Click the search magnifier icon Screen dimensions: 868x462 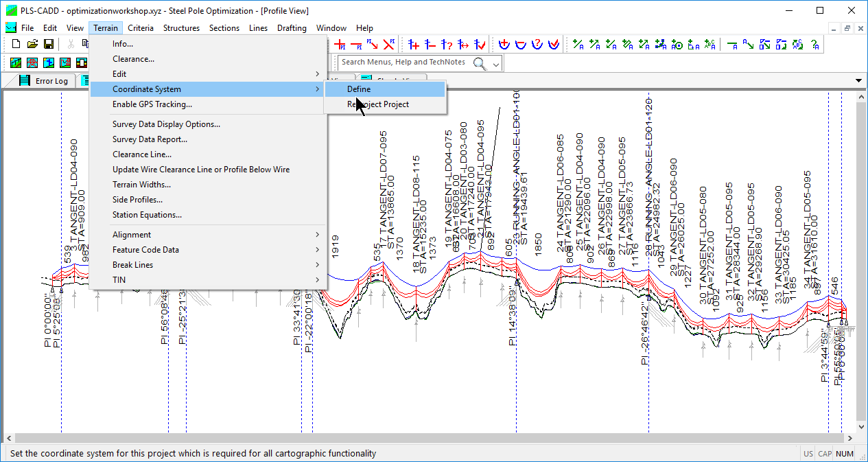click(480, 62)
